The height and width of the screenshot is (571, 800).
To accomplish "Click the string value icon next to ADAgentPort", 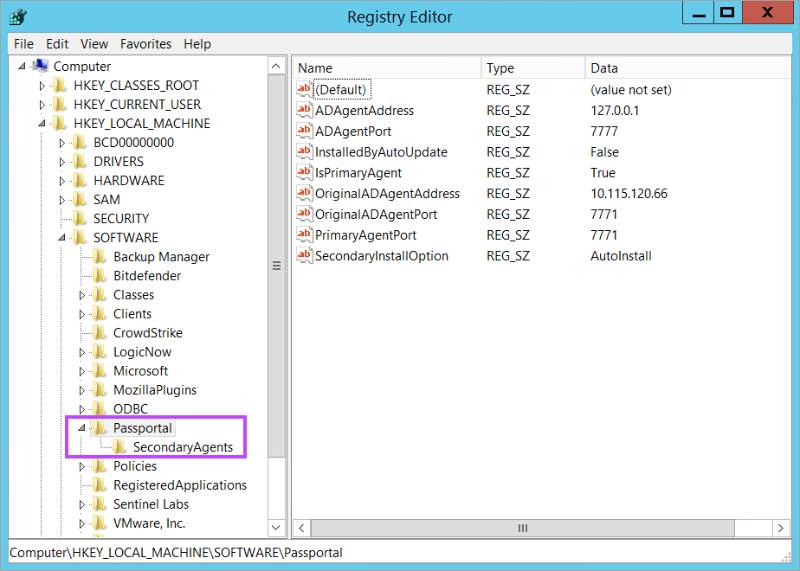I will tap(304, 131).
